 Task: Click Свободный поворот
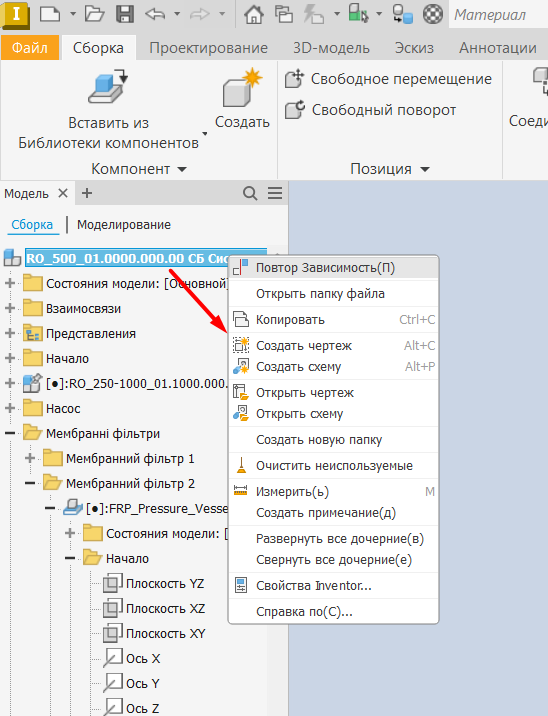click(x=370, y=110)
